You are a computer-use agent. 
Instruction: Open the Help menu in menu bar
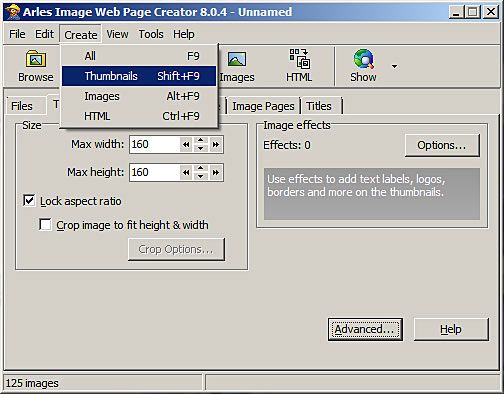click(184, 34)
